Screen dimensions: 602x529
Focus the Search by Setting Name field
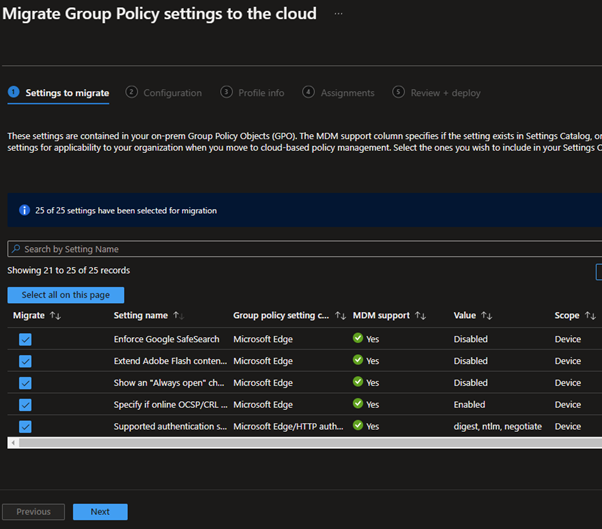(x=300, y=249)
